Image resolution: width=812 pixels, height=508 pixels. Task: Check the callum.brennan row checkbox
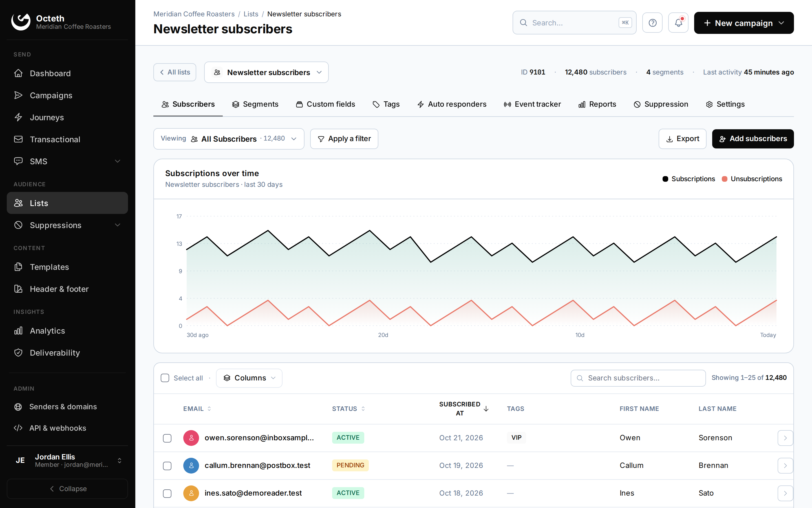167,466
